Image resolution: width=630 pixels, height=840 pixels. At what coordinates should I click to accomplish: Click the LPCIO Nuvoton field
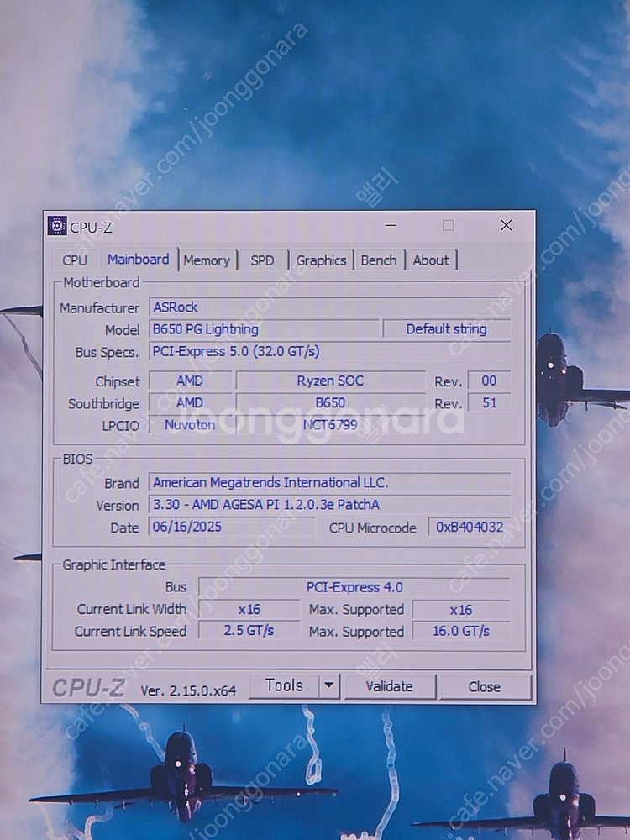click(x=190, y=425)
